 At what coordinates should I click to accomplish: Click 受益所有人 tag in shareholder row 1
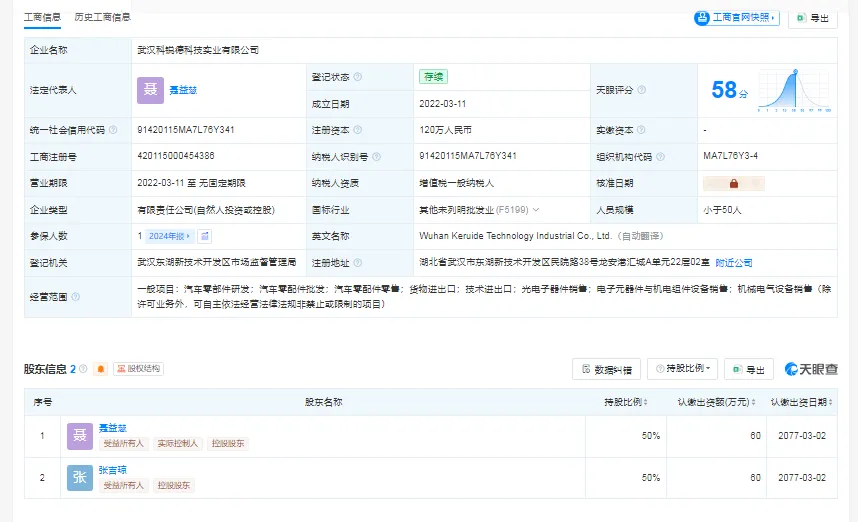point(123,443)
